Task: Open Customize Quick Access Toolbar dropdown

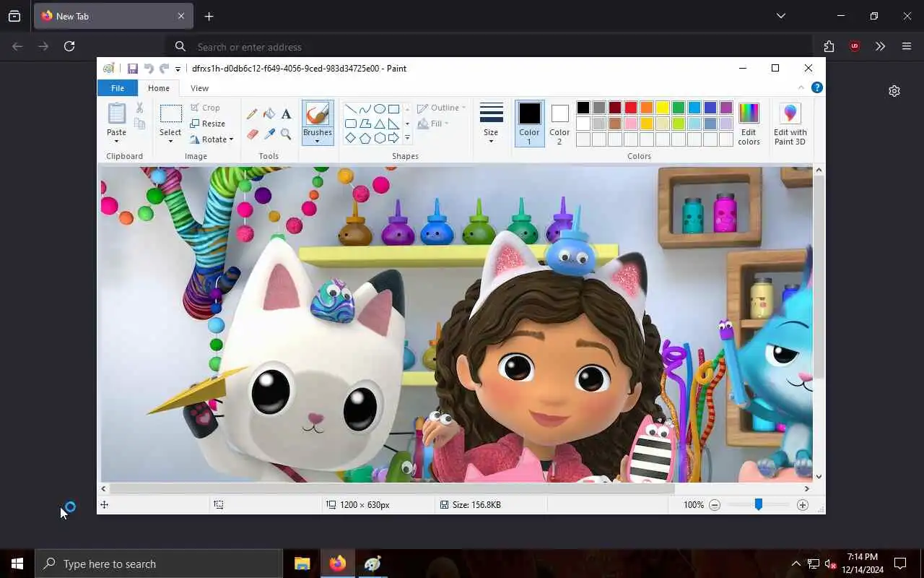Action: click(178, 69)
